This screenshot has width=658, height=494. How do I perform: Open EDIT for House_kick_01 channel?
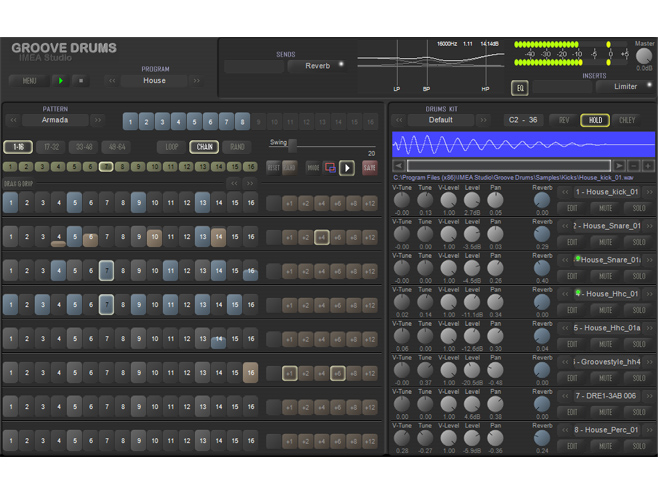572,208
